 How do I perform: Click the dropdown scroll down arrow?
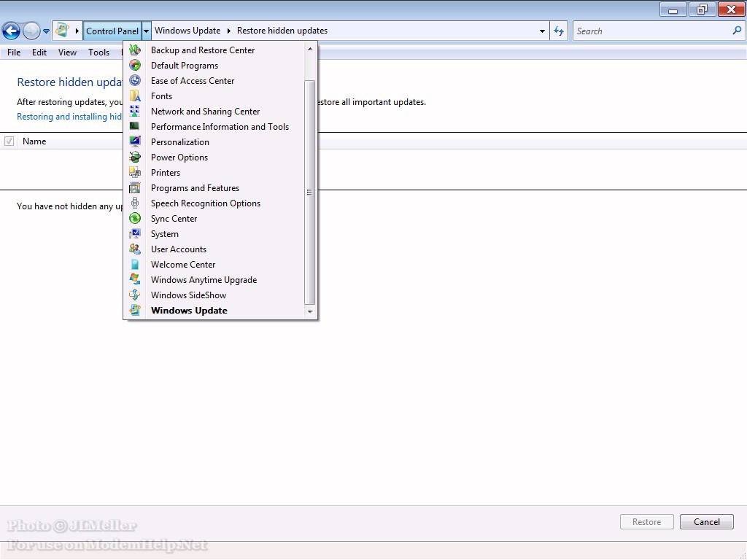click(x=309, y=311)
